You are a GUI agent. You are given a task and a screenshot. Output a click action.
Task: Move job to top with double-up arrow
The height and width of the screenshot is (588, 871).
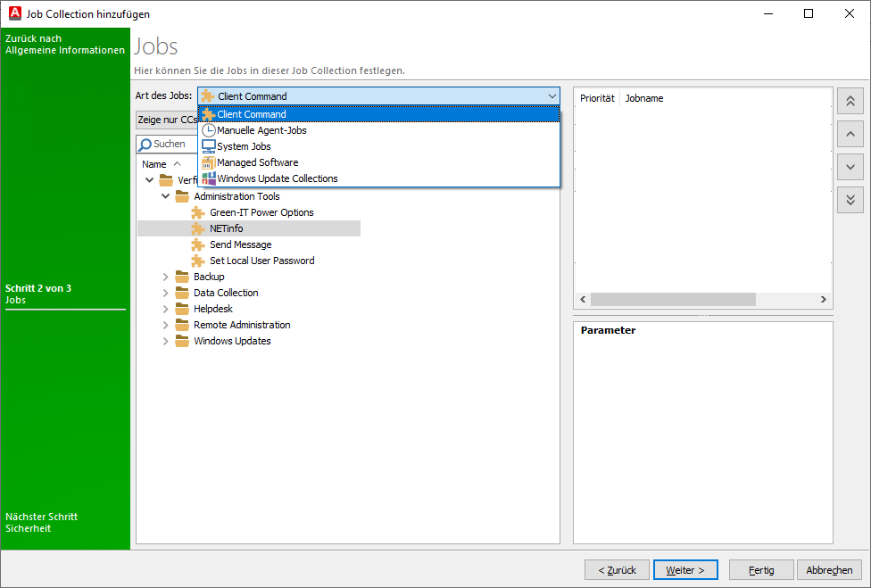click(850, 102)
